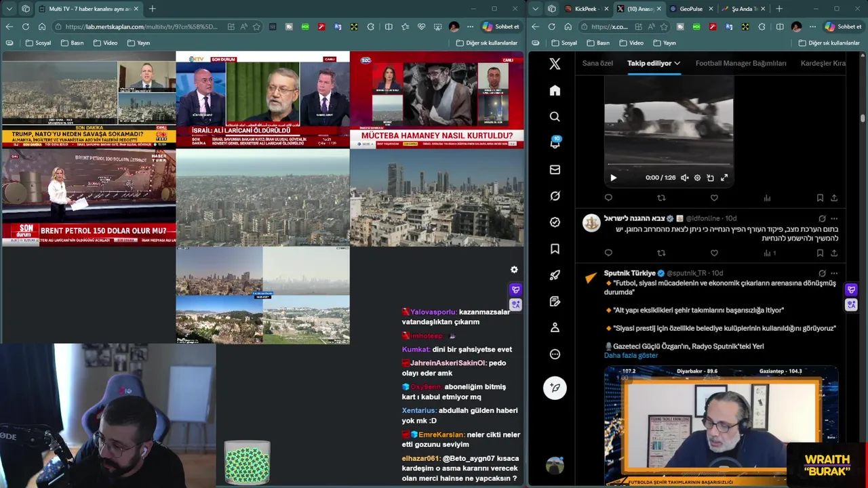Open the GeoPulse browser tab
Viewport: 868px width, 488px height.
691,9
